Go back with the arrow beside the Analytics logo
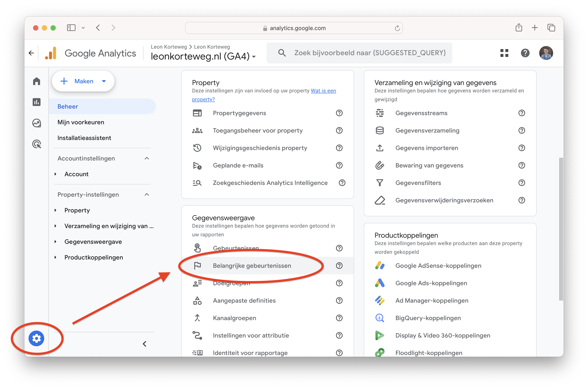 pos(31,53)
